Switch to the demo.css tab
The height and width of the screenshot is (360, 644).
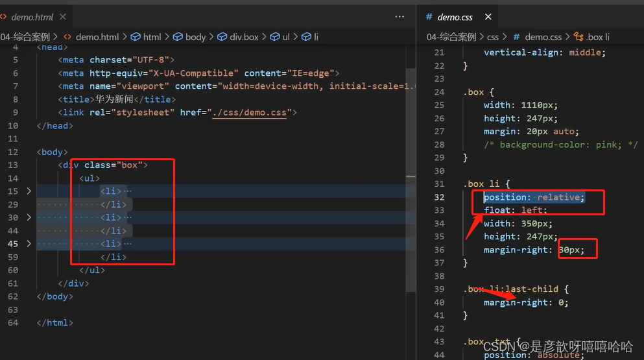[x=455, y=17]
